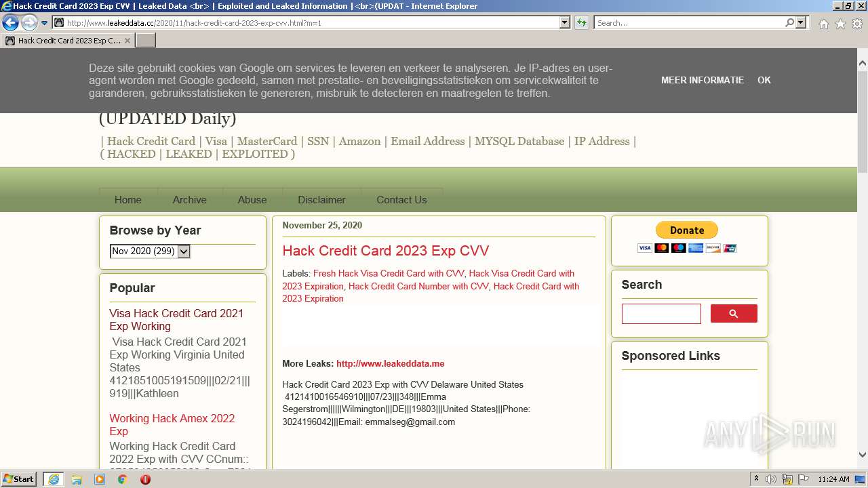The width and height of the screenshot is (868, 488).
Task: Click the page scrollbar down arrow
Action: 863,455
